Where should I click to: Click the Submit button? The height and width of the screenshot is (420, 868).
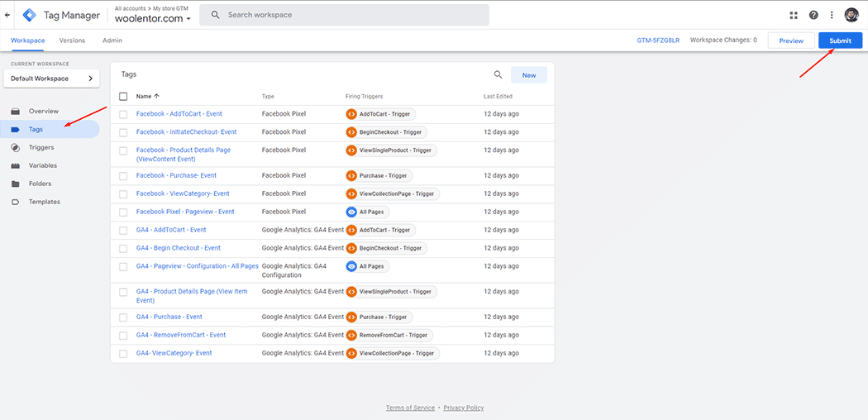tap(841, 41)
